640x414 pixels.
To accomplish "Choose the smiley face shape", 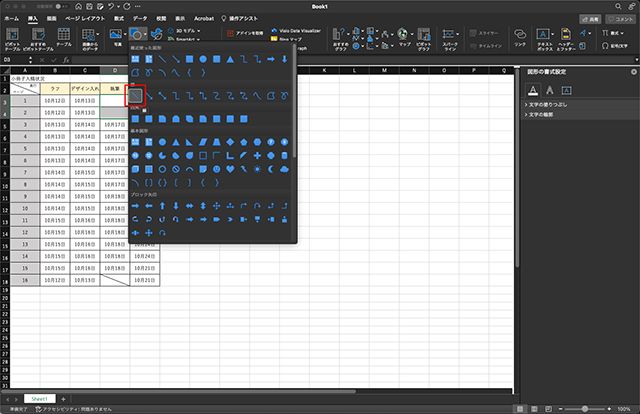I will (216, 169).
